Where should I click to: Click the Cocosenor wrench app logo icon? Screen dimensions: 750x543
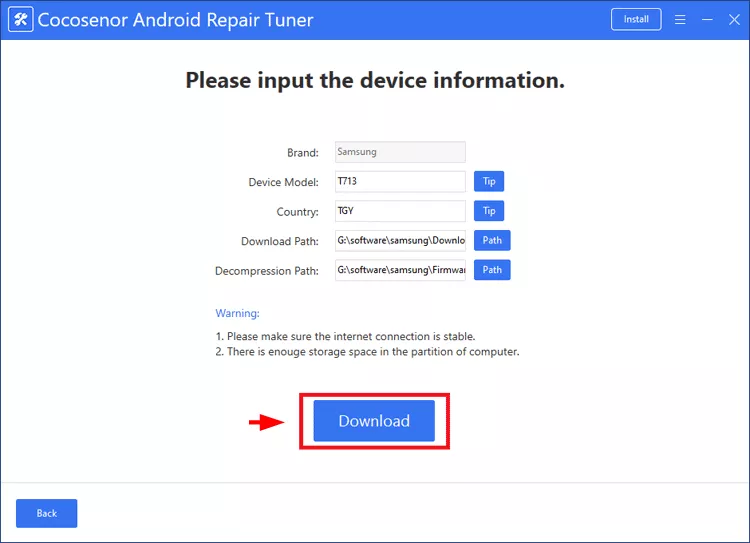21,20
